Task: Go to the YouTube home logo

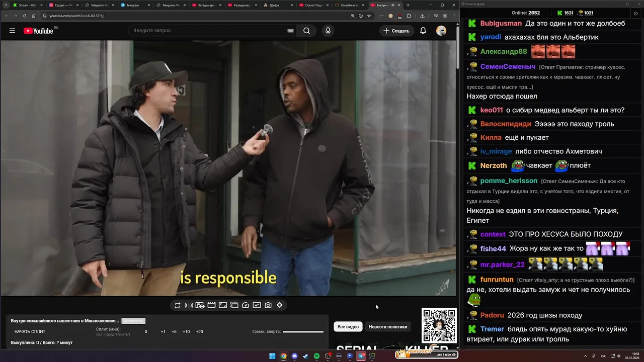Action: click(x=38, y=31)
